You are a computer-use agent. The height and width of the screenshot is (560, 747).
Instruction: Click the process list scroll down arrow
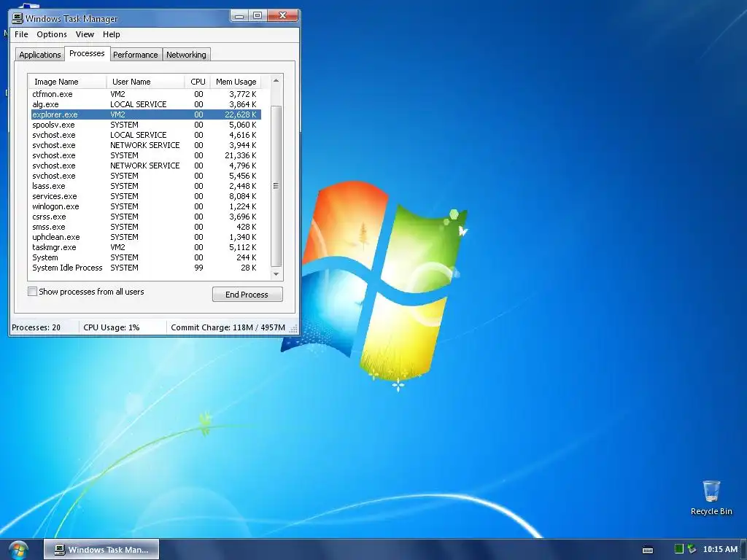click(276, 274)
